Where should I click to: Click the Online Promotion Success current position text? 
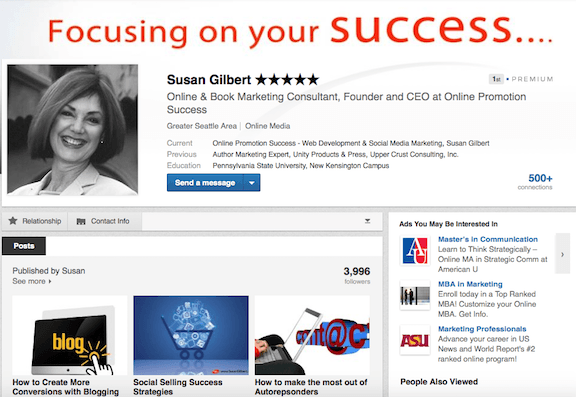click(351, 143)
